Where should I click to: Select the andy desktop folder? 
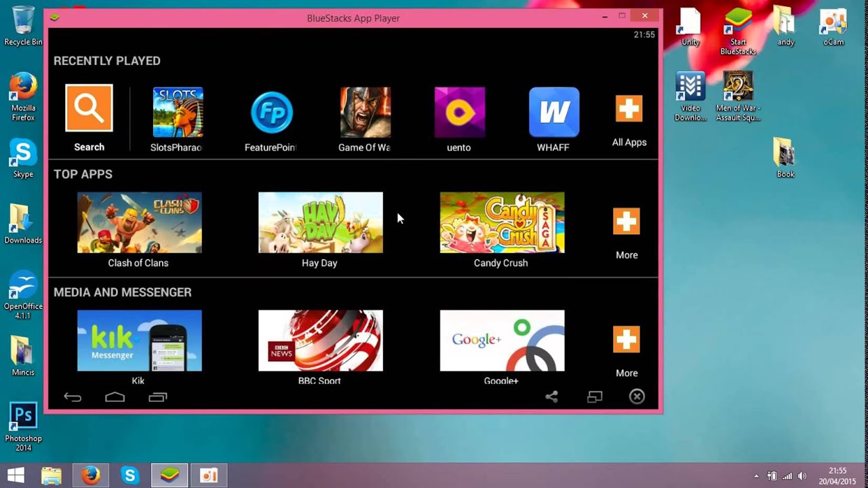(x=785, y=26)
